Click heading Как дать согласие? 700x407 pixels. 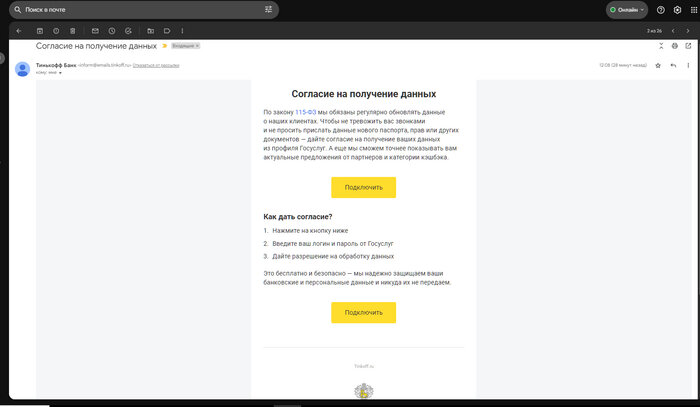point(298,216)
